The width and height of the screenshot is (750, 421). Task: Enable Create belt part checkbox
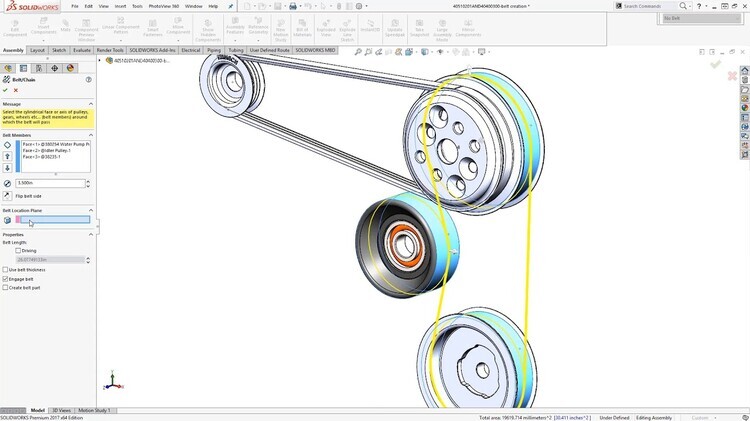(5, 287)
